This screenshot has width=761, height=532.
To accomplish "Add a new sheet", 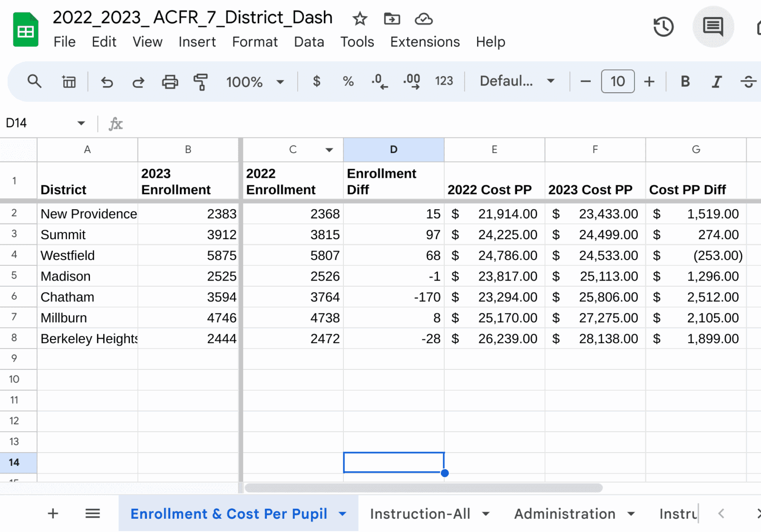I will click(x=53, y=513).
